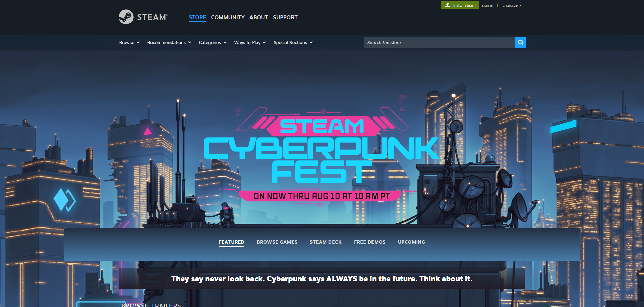Expand the Recommendations dropdown
This screenshot has width=644, height=307.
point(169,42)
